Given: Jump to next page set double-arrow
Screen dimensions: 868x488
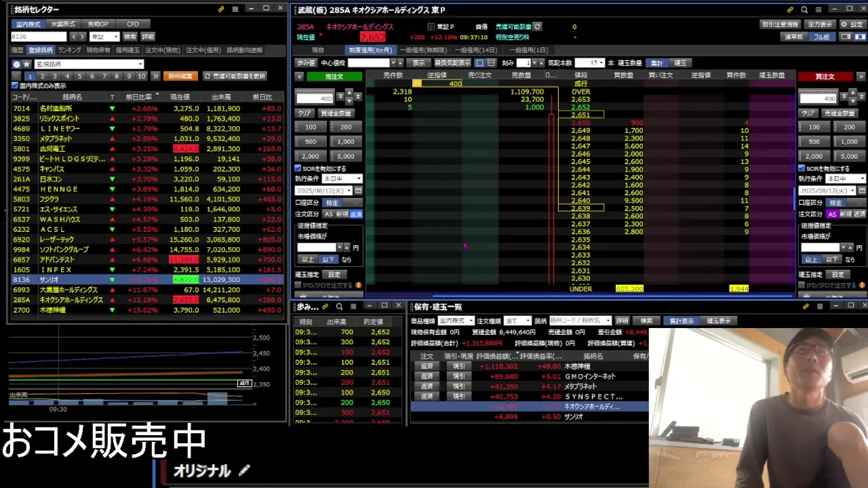Looking at the screenshot, I should point(155,76).
